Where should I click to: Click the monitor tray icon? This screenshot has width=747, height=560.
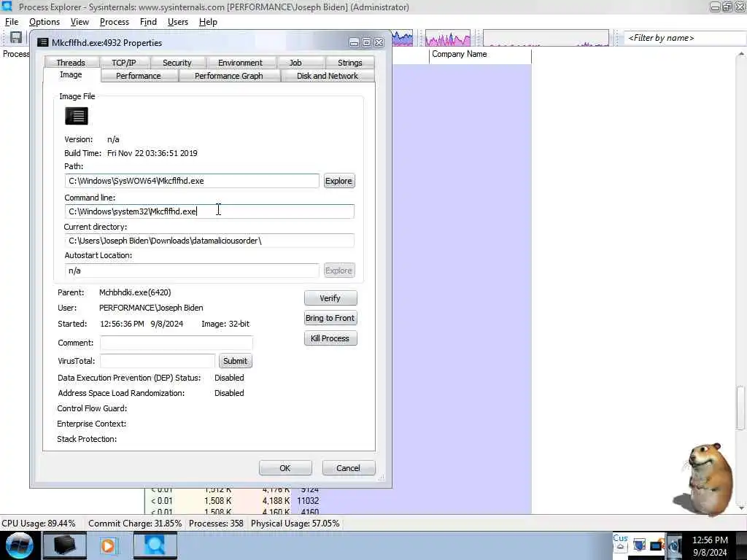657,545
